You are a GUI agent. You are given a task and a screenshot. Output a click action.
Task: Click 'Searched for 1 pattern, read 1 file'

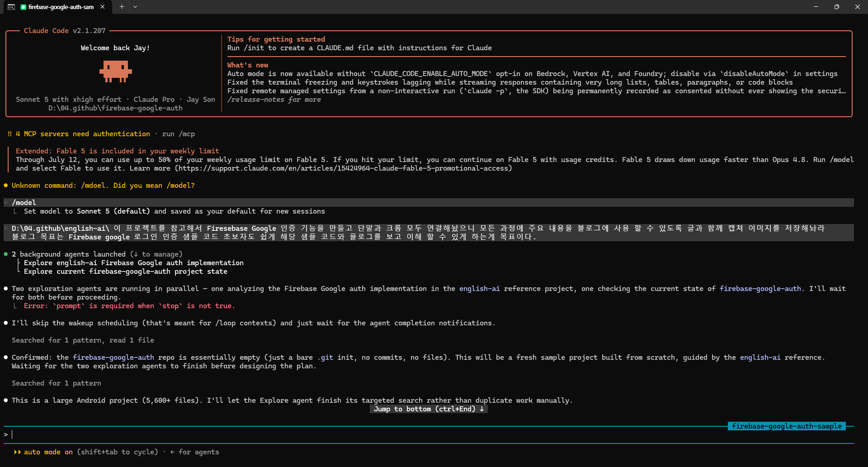(x=83, y=340)
